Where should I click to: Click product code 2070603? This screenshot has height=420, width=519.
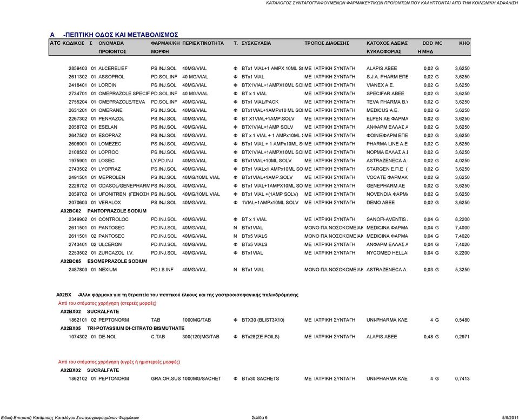pos(78,203)
